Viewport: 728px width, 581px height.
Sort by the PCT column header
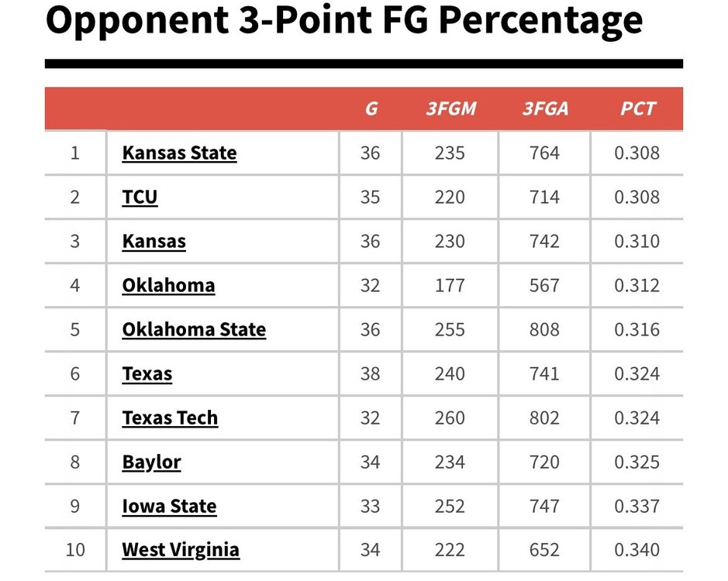click(x=637, y=109)
